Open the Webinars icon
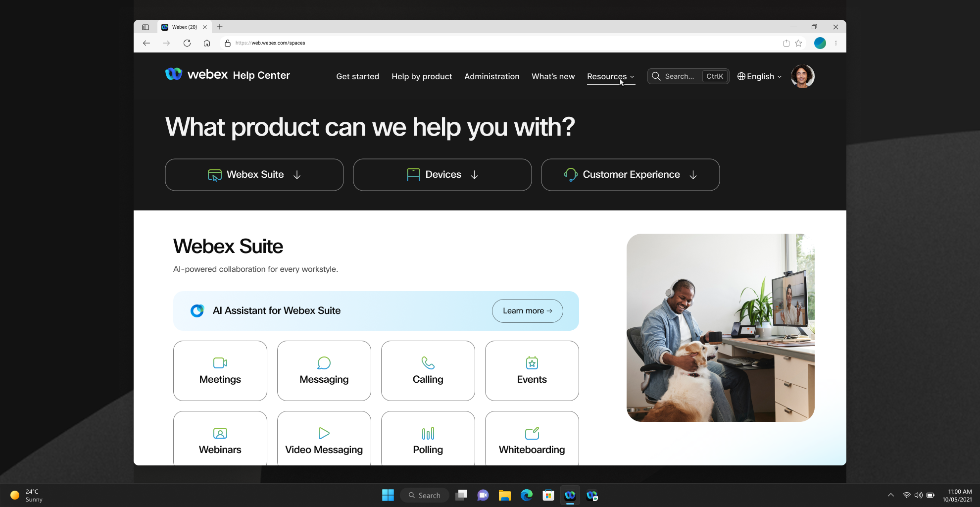The height and width of the screenshot is (507, 980). coord(220,433)
